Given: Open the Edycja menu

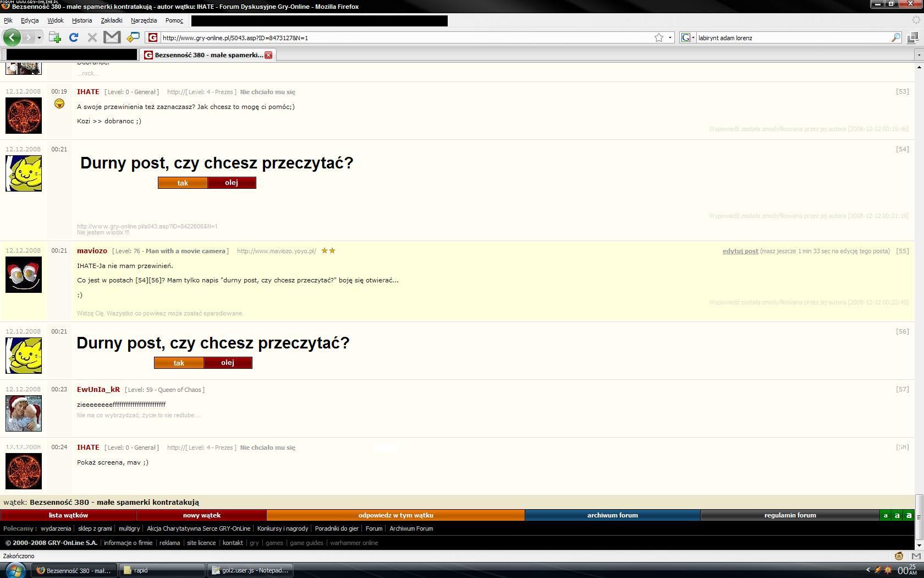Looking at the screenshot, I should pos(30,20).
